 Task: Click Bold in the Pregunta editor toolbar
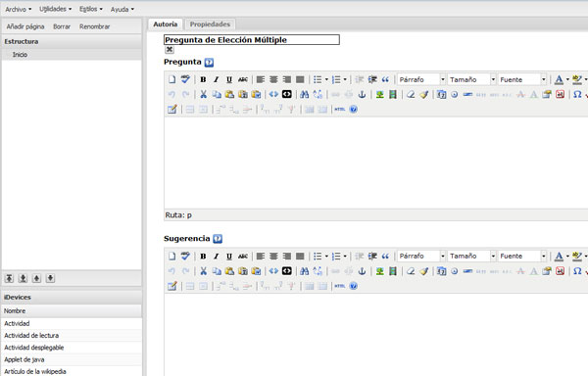[x=203, y=79]
